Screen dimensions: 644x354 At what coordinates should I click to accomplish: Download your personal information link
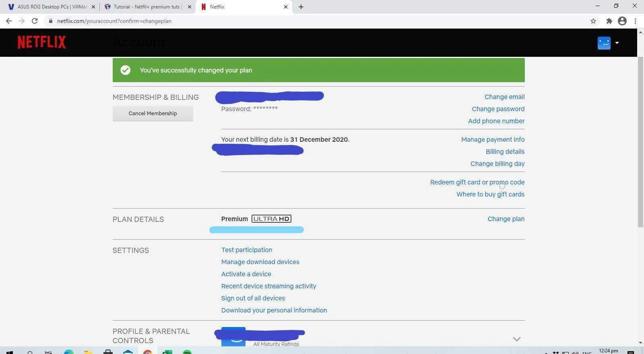tap(274, 310)
